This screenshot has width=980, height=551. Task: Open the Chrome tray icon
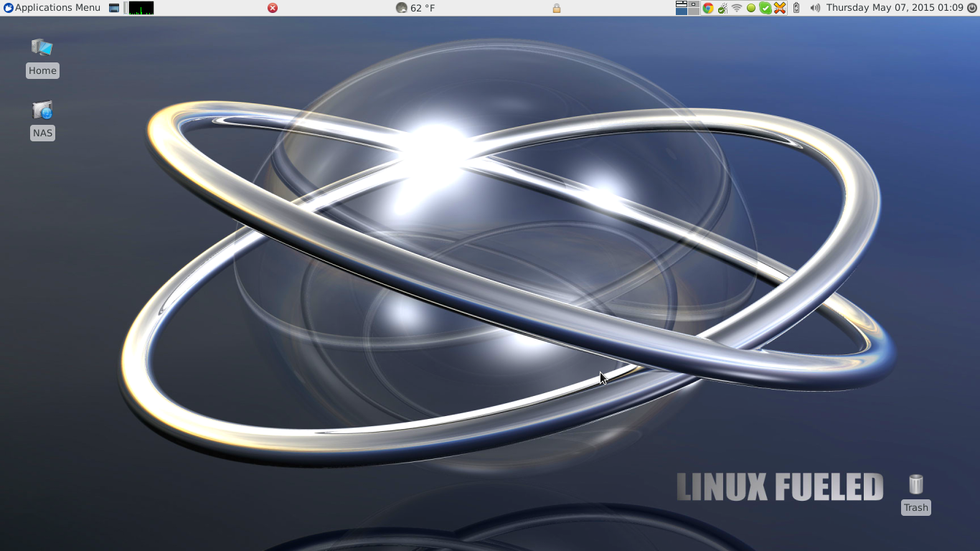tap(708, 8)
